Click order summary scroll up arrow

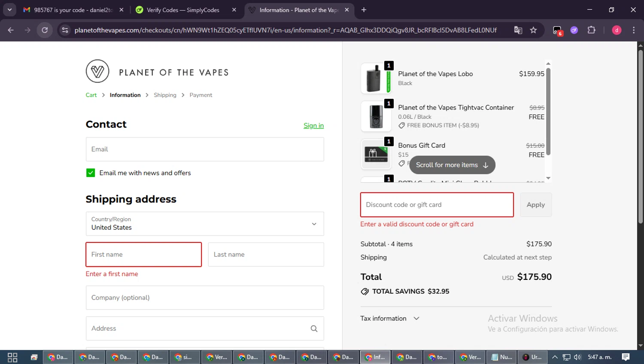(548, 64)
